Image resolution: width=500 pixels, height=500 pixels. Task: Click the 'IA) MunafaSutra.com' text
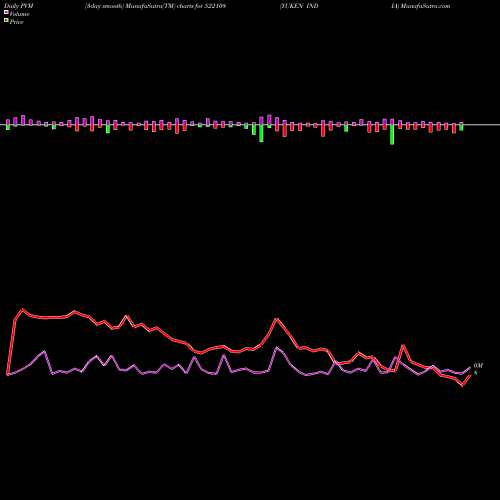click(421, 6)
